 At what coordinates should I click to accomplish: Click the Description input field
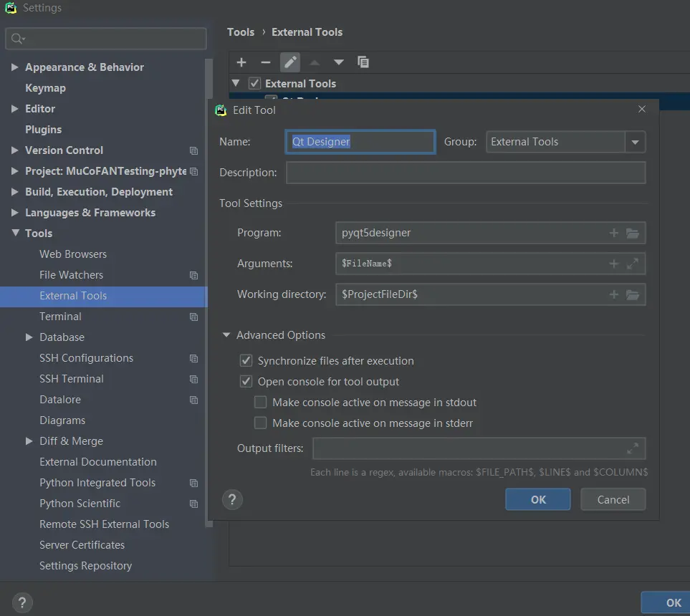click(466, 173)
